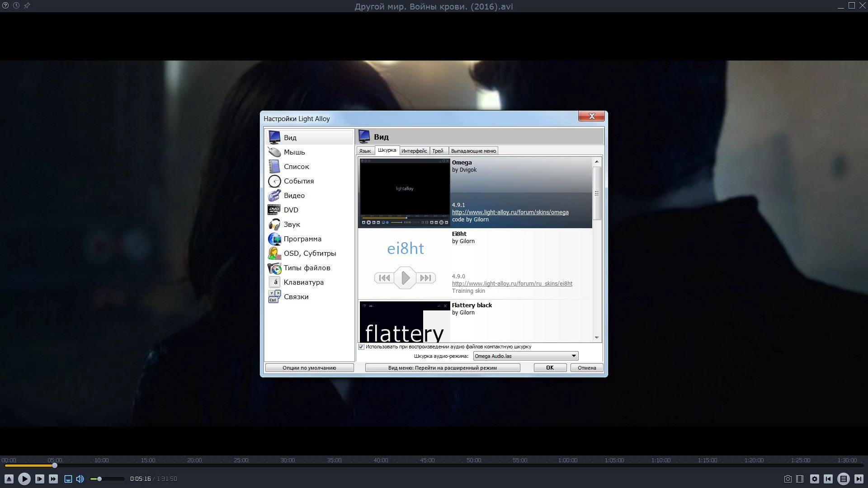Click the 1:31:50 total duration display
Viewport: 868px width, 488px height.
click(x=167, y=479)
